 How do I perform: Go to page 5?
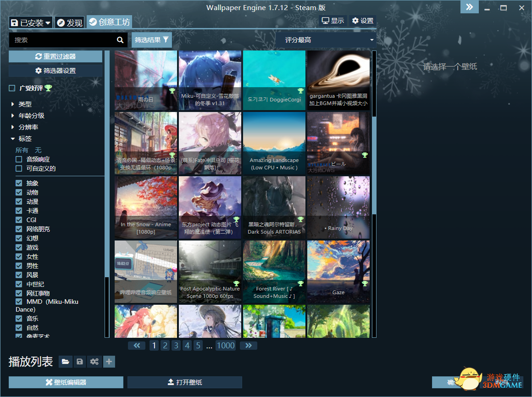coord(198,346)
